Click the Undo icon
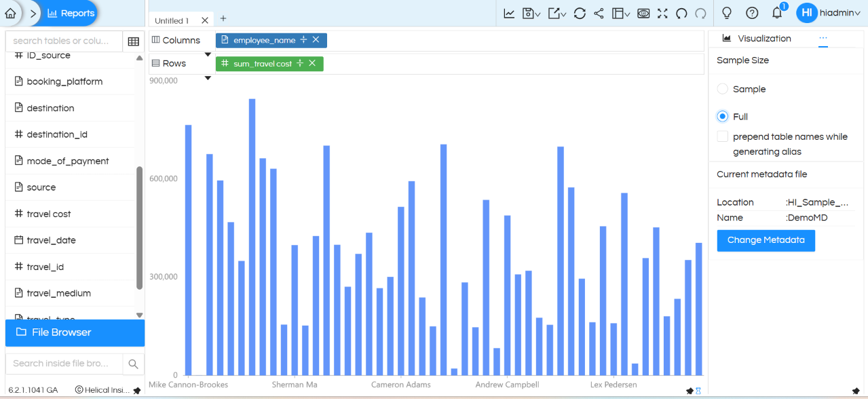The width and height of the screenshot is (868, 399). point(681,13)
